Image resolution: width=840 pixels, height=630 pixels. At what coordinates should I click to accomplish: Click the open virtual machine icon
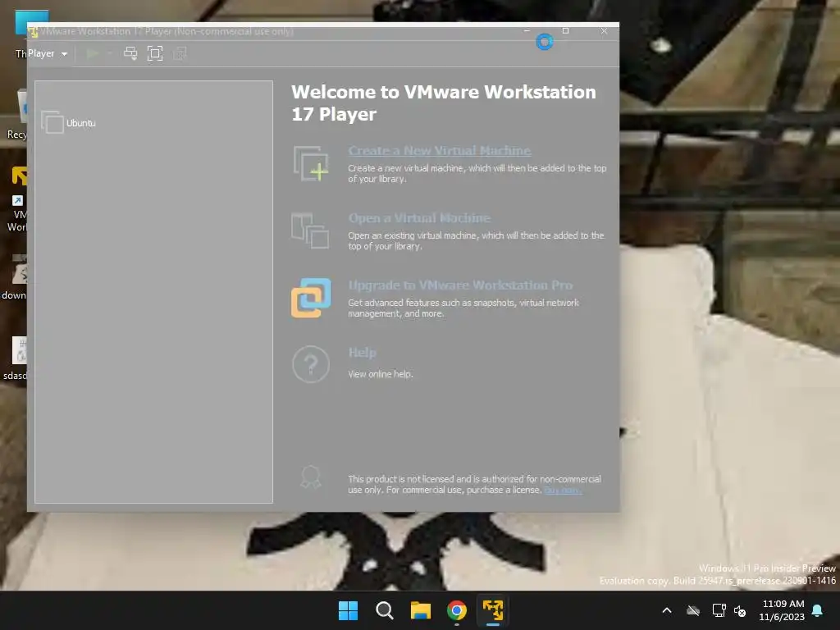310,231
